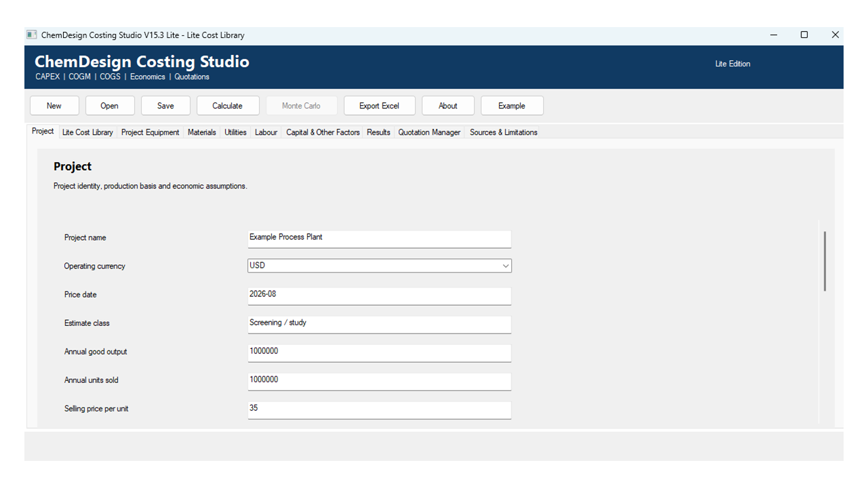Minimize the ChemDesign window

pyautogui.click(x=774, y=35)
